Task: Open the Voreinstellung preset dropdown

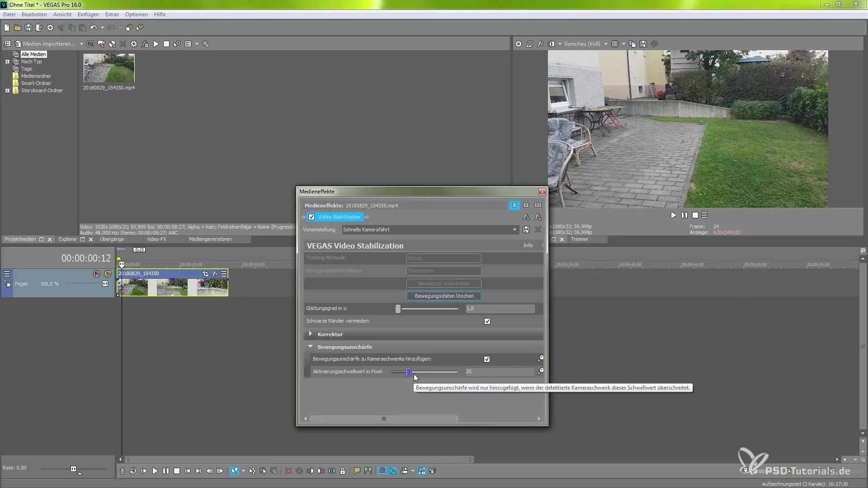Action: coord(514,230)
